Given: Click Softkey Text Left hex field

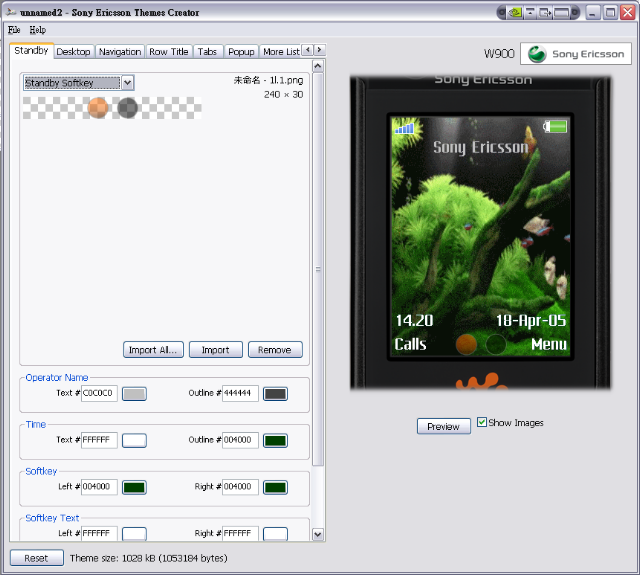Looking at the screenshot, I should point(99,533).
